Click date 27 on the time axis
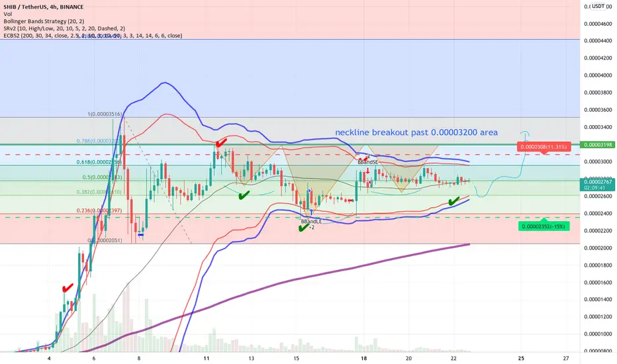Viewport: 617px width, 364px height. [x=566, y=358]
